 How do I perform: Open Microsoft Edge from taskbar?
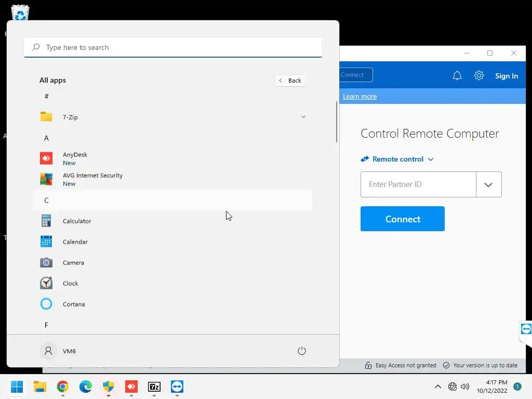coord(86,387)
